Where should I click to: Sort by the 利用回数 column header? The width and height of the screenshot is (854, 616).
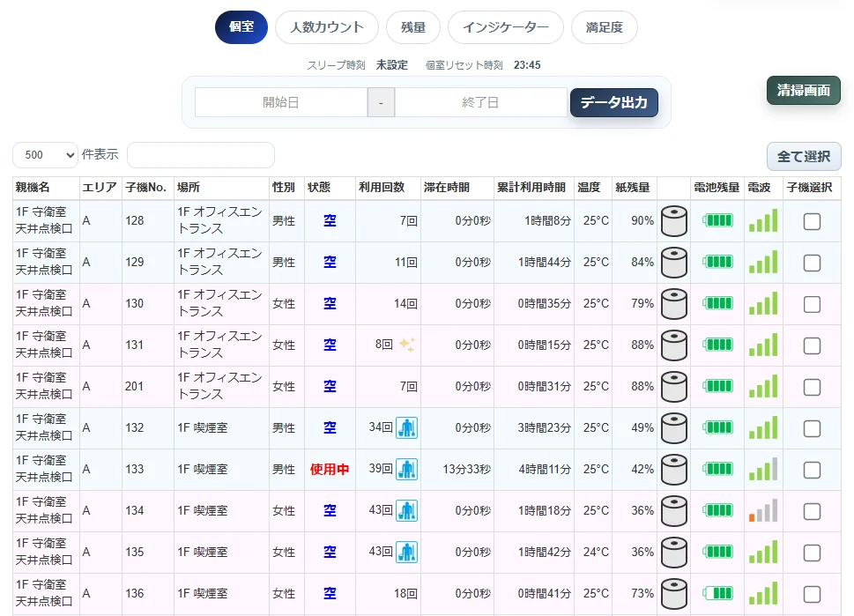pyautogui.click(x=388, y=188)
